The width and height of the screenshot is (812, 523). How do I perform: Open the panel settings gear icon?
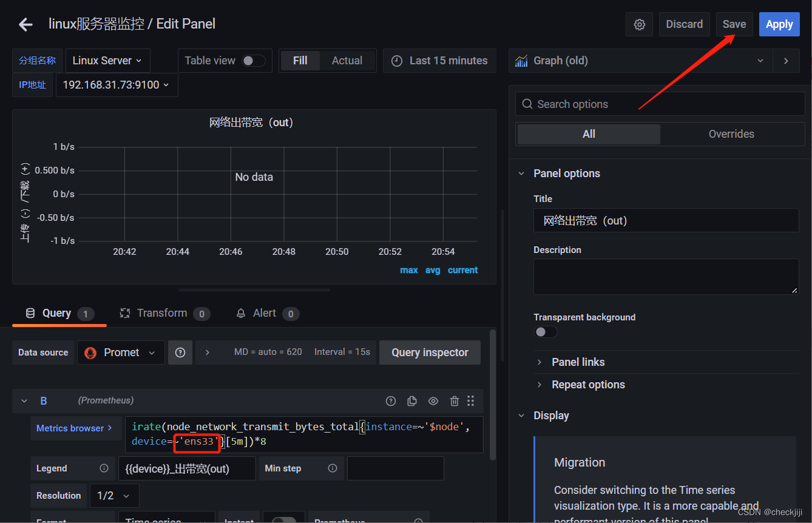639,24
